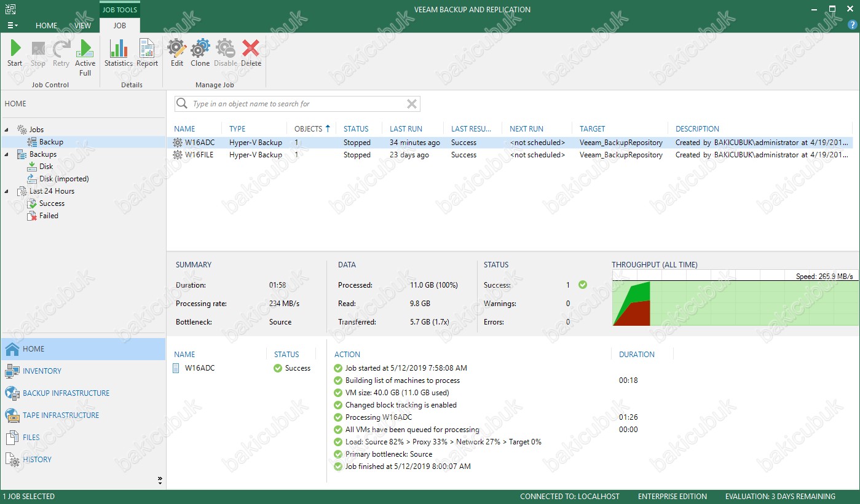
Task: Click in the object name search field
Action: [298, 104]
